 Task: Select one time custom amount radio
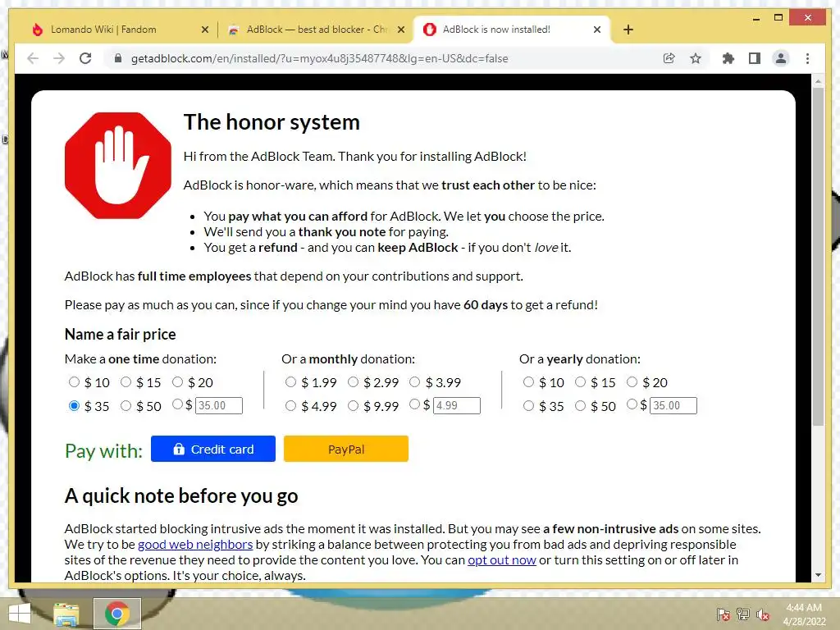coord(177,404)
